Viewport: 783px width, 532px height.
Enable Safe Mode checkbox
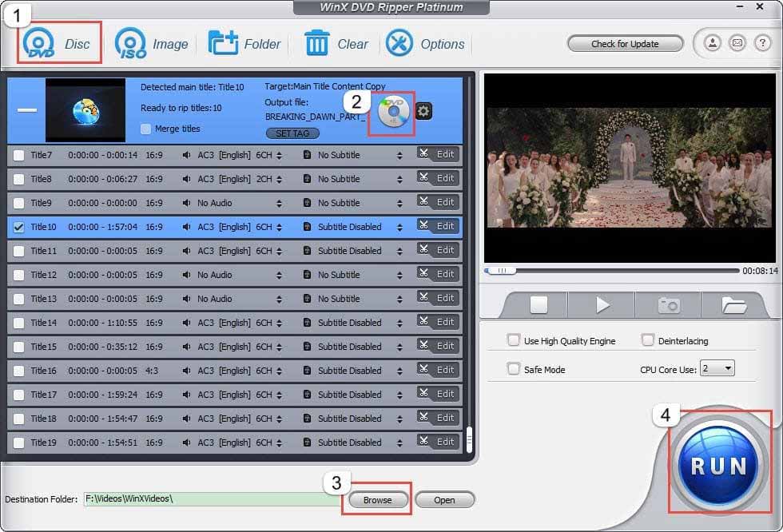pyautogui.click(x=513, y=369)
